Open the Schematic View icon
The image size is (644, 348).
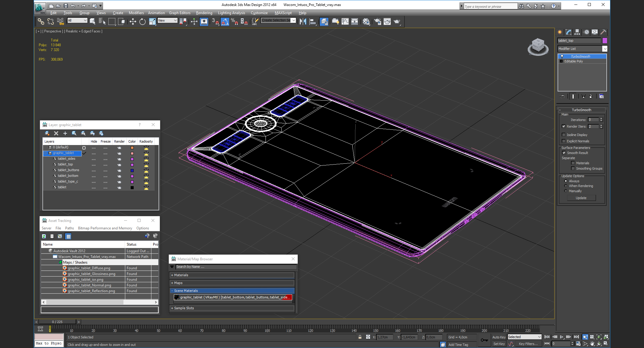tap(355, 21)
